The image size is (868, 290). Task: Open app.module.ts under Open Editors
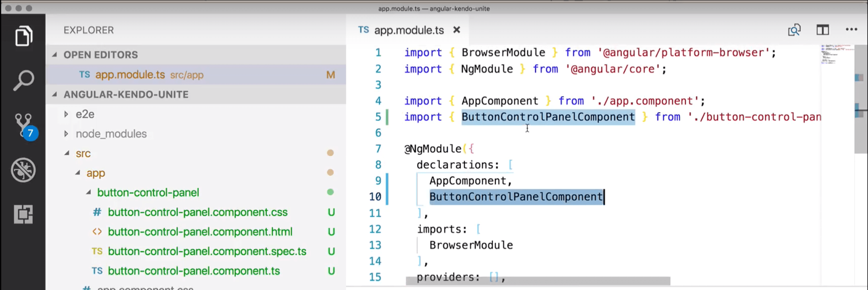point(195,75)
